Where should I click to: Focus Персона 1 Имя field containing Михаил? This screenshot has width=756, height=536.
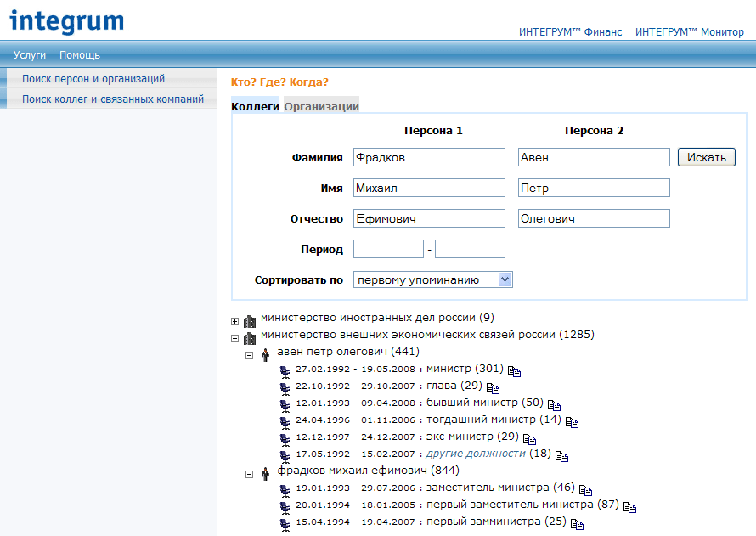tap(429, 188)
